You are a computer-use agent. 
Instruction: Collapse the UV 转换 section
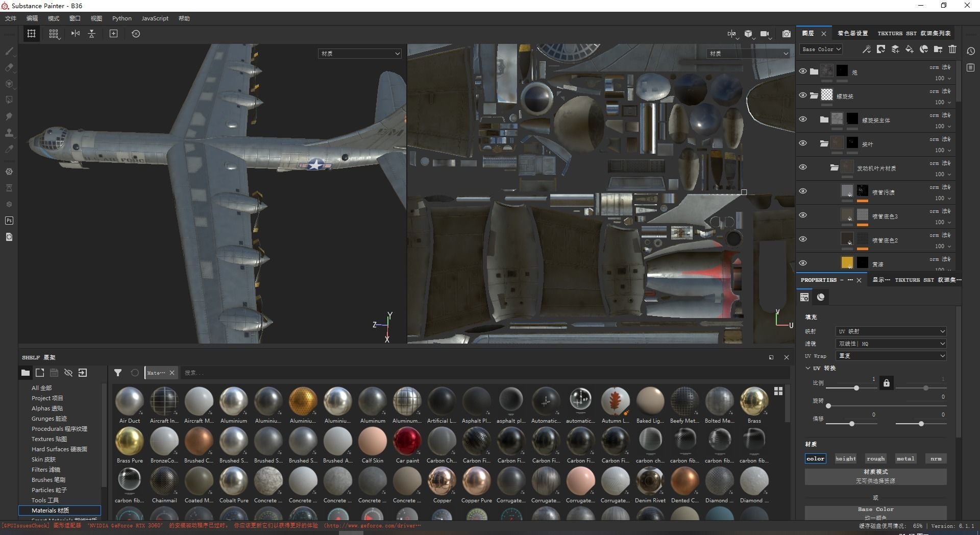[808, 368]
